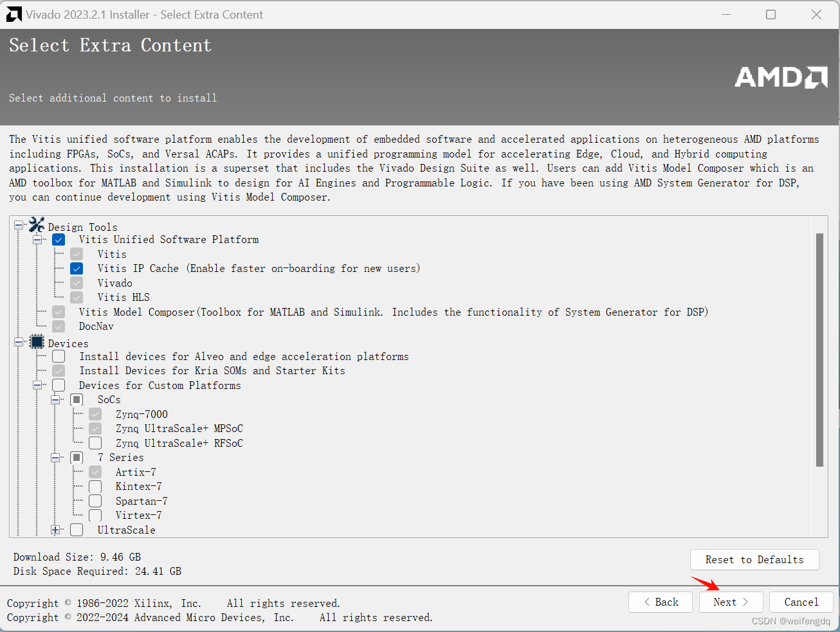840x632 pixels.
Task: Click the Vivado installer title bar icon
Action: pyautogui.click(x=14, y=14)
